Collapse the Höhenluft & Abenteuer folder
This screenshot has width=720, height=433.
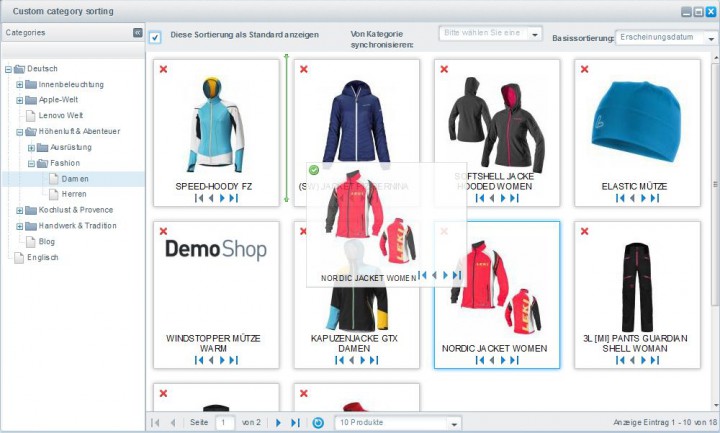[20, 132]
